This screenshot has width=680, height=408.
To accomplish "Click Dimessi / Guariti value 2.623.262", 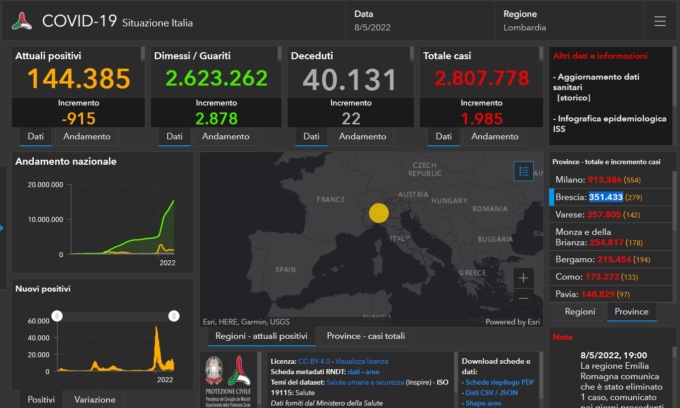I will [x=216, y=78].
